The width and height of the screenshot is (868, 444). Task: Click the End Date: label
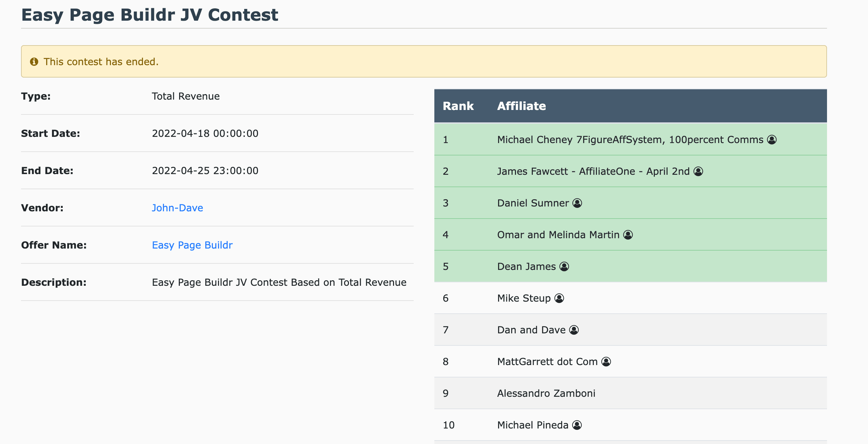[47, 171]
